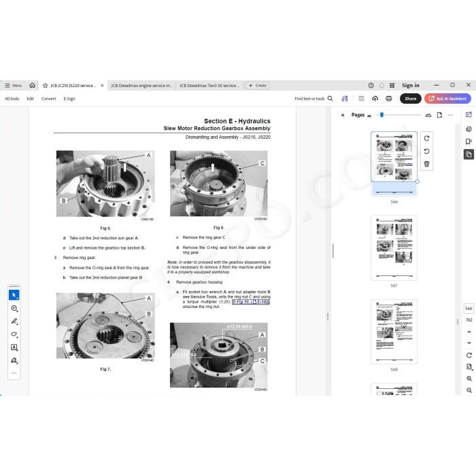Image resolution: width=476 pixels, height=476 pixels.
Task: Click the current page number 566 field
Action: click(x=469, y=309)
